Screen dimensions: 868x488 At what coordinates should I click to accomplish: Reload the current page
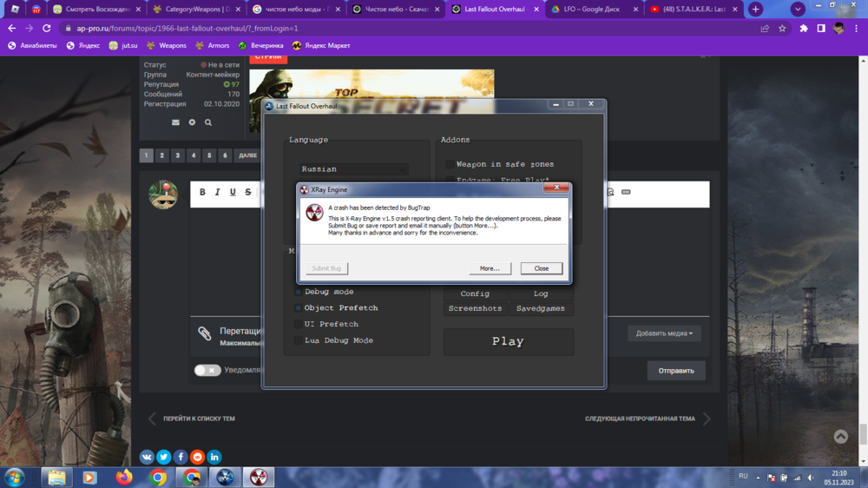coord(47,29)
